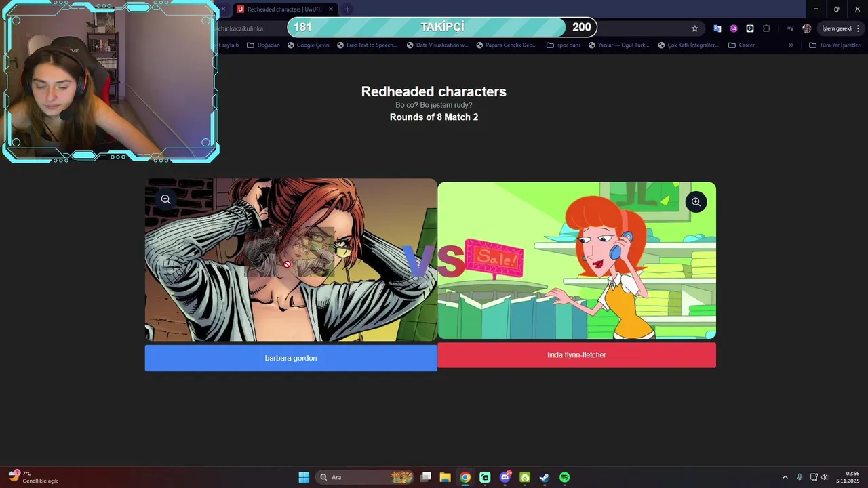The height and width of the screenshot is (488, 868).
Task: Click the Ara search box in the taskbar
Action: (x=366, y=477)
